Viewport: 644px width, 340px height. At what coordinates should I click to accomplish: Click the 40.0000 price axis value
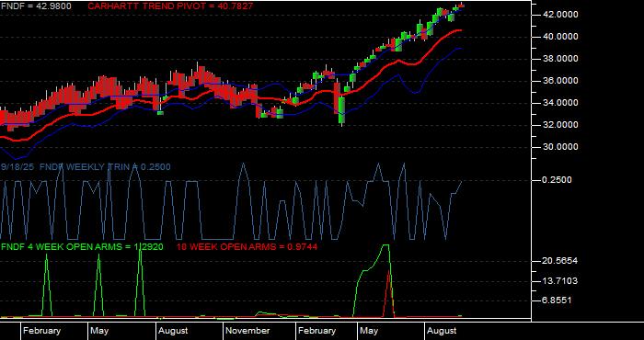click(x=560, y=37)
